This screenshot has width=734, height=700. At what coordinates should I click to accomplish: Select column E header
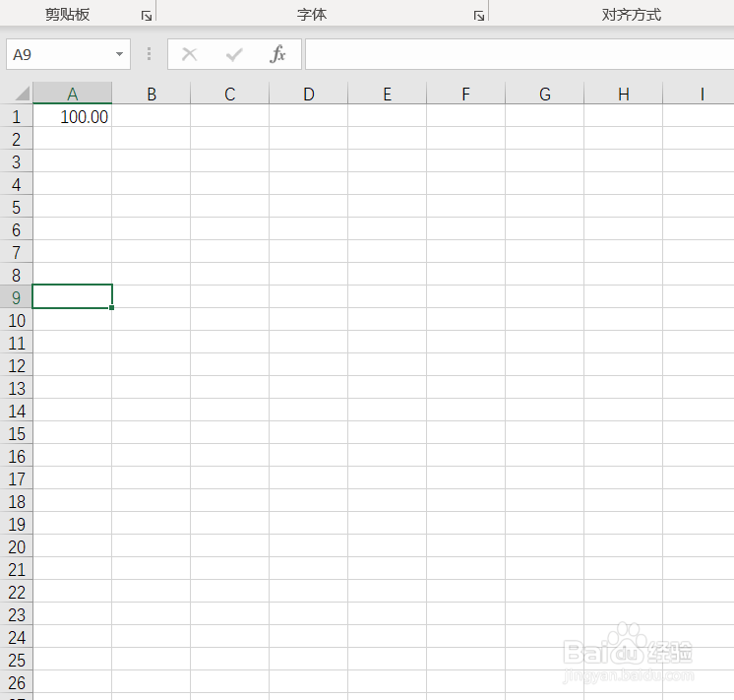point(387,94)
